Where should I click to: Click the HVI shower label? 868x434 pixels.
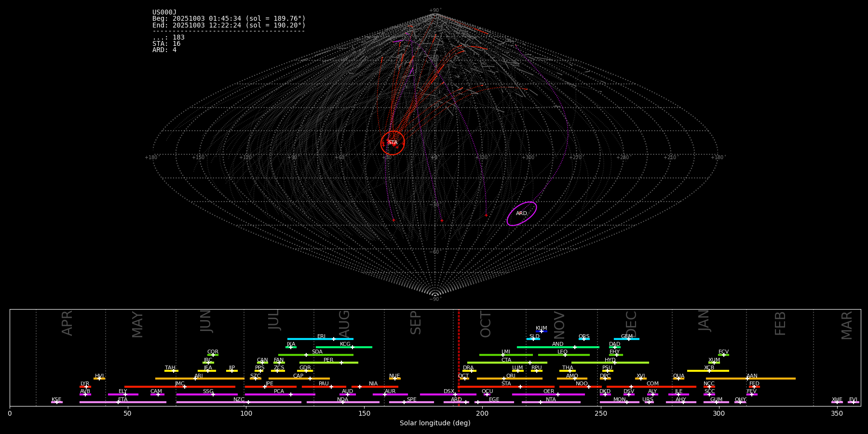(x=99, y=376)
